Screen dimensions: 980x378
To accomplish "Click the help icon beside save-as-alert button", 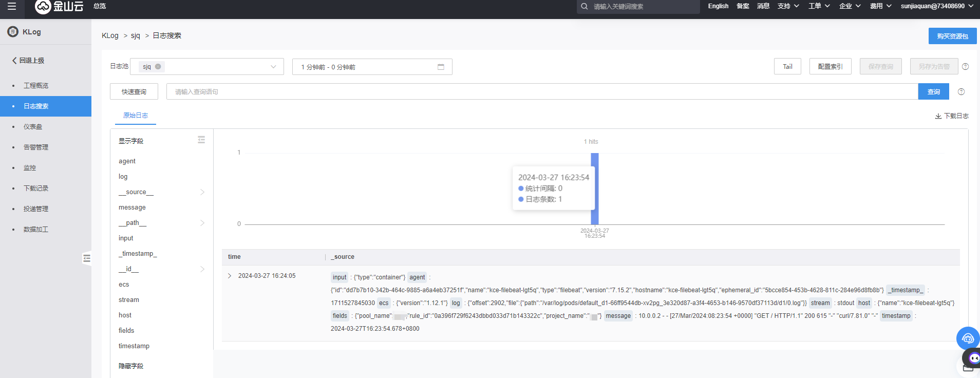I will coord(965,67).
